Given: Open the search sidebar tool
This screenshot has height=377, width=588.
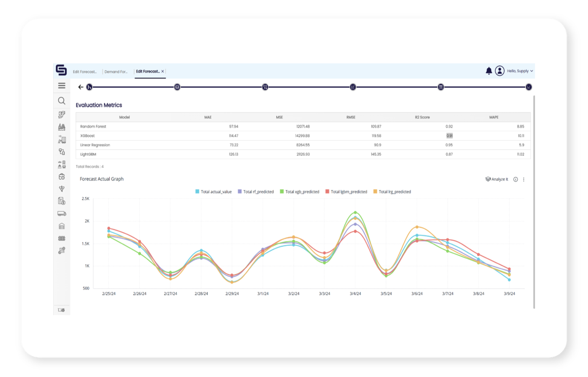Looking at the screenshot, I should click(x=62, y=101).
